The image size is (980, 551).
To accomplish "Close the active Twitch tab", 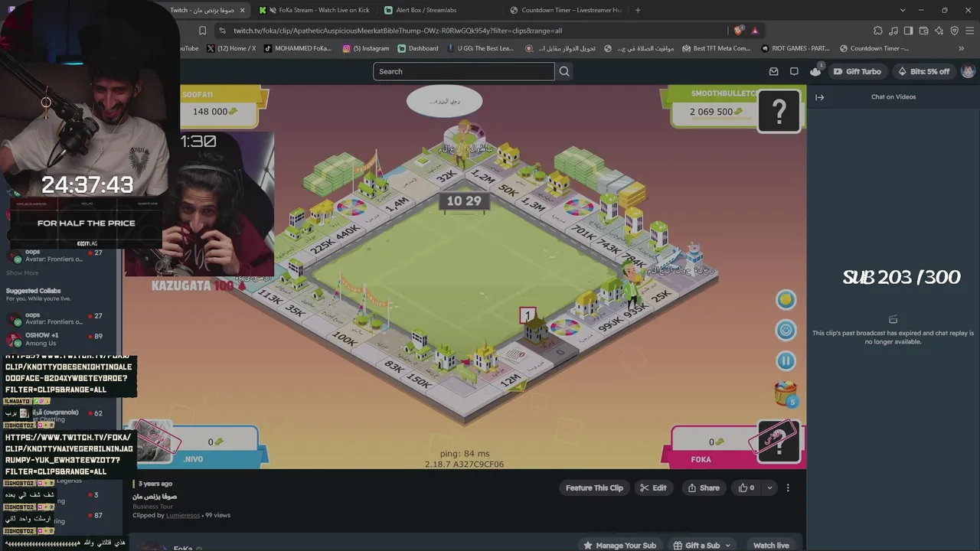I will (x=243, y=10).
